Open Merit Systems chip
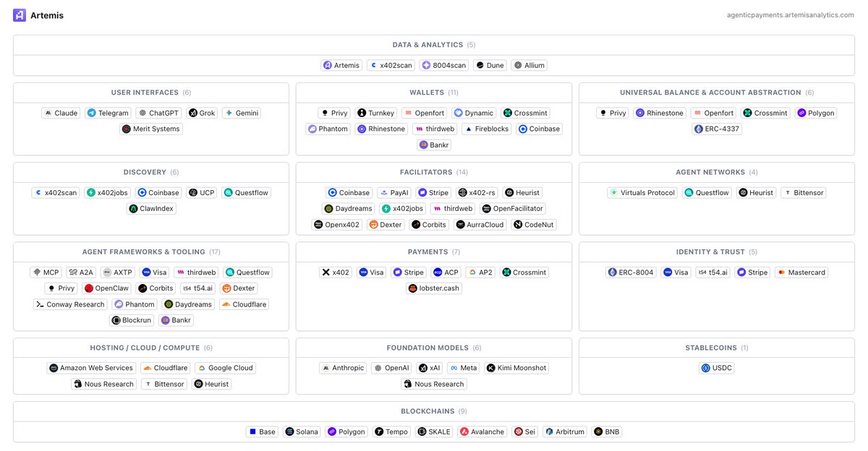 coord(151,129)
